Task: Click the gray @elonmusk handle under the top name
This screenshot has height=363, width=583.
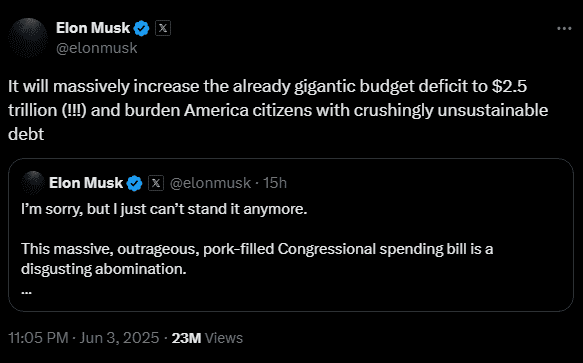Action: (x=97, y=48)
